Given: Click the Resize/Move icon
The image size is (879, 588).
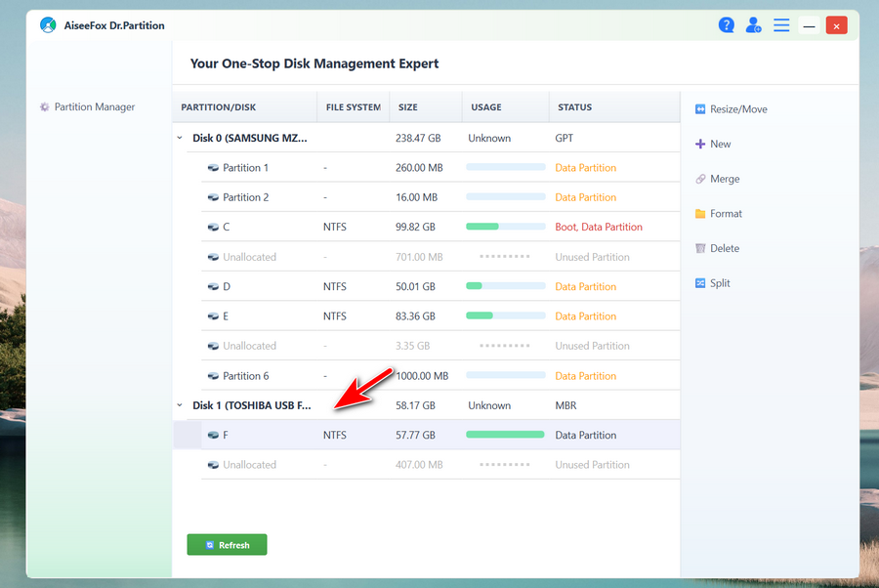Looking at the screenshot, I should click(x=700, y=109).
